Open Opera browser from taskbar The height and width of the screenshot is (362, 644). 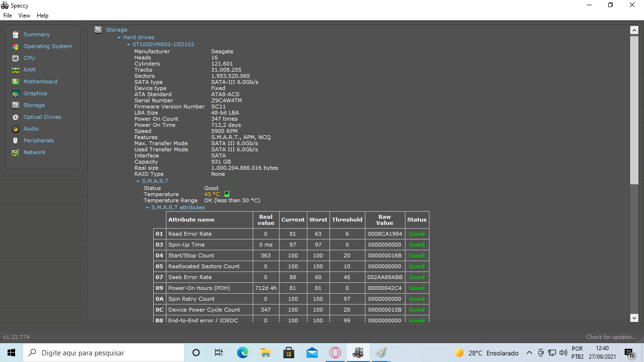(335, 353)
